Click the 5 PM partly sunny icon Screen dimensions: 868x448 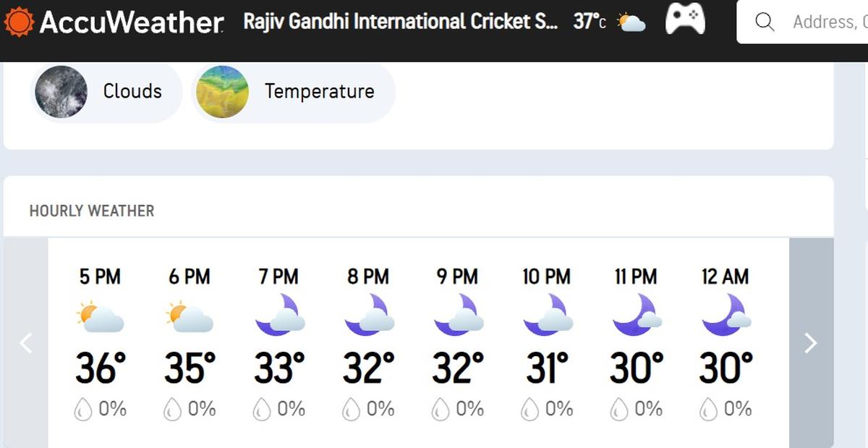(x=100, y=316)
